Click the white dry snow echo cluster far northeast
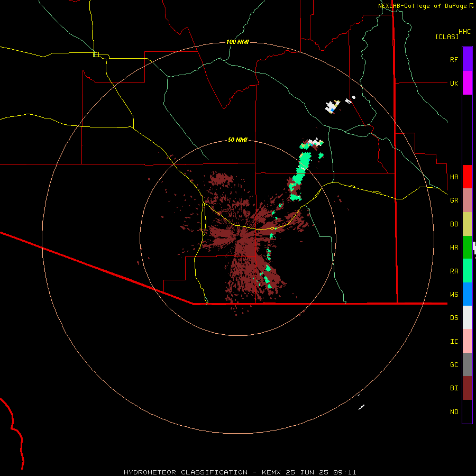476x476 pixels. (332, 107)
